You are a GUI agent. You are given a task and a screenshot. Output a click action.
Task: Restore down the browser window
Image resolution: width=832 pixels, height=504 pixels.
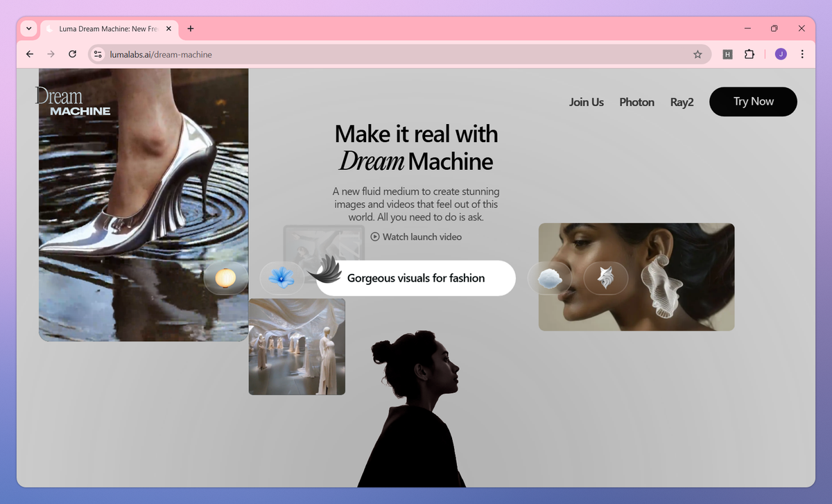[774, 28]
